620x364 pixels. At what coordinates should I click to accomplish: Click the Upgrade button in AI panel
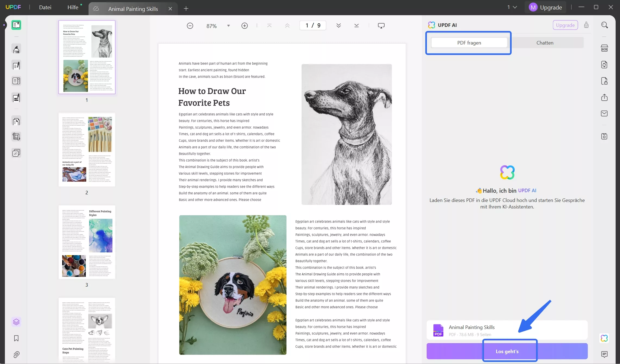[565, 25]
